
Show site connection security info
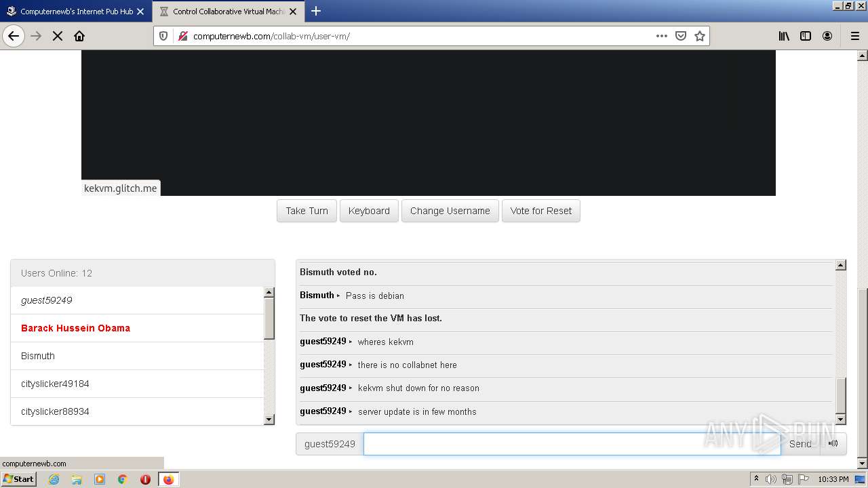(x=182, y=36)
